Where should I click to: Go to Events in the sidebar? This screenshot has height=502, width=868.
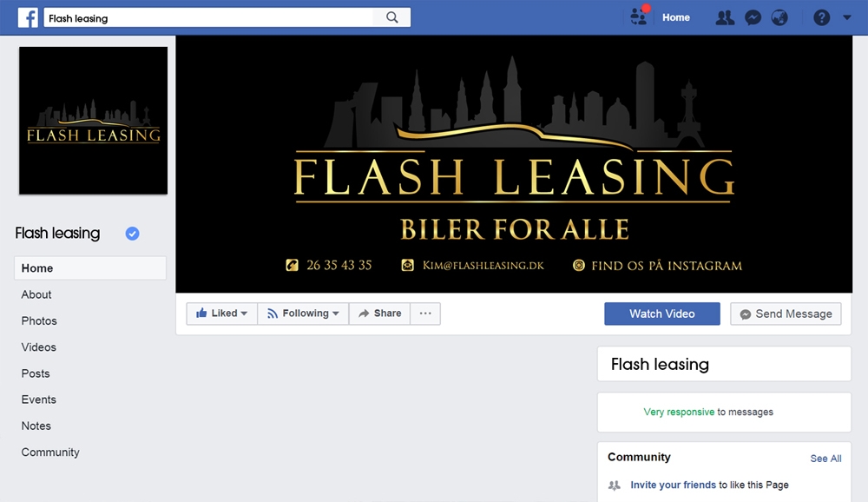pos(39,400)
